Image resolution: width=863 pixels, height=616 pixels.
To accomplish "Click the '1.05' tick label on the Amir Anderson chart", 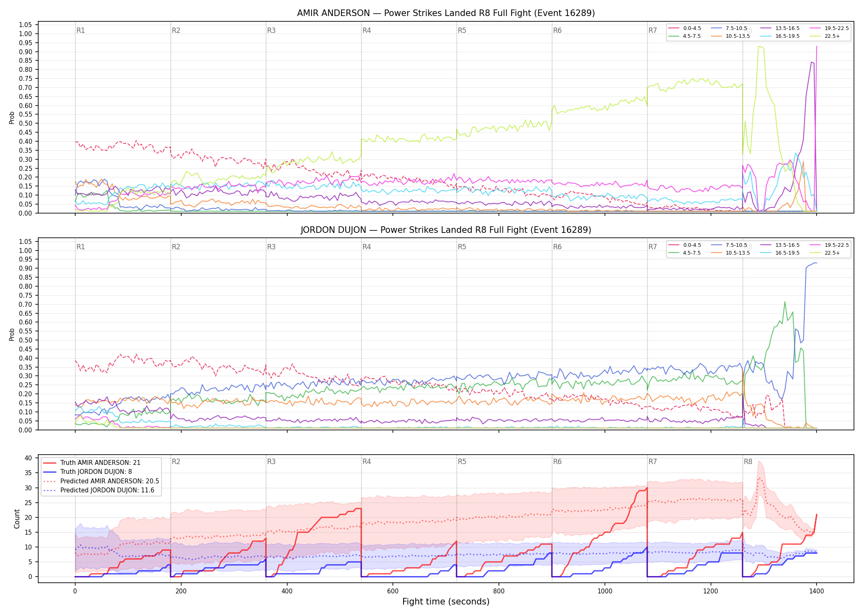I will (25, 25).
